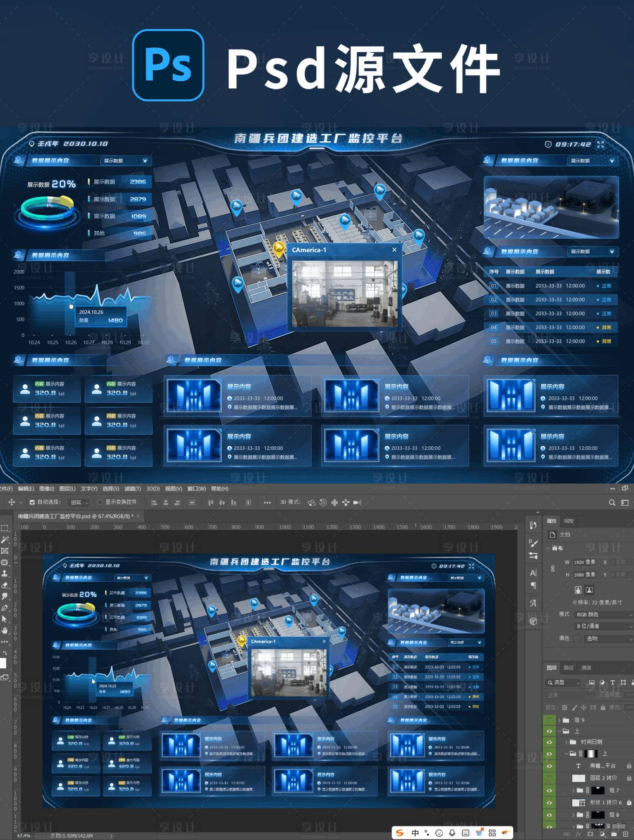The width and height of the screenshot is (634, 840).
Task: Click the CAmerica-1 popup close X
Action: click(x=394, y=250)
